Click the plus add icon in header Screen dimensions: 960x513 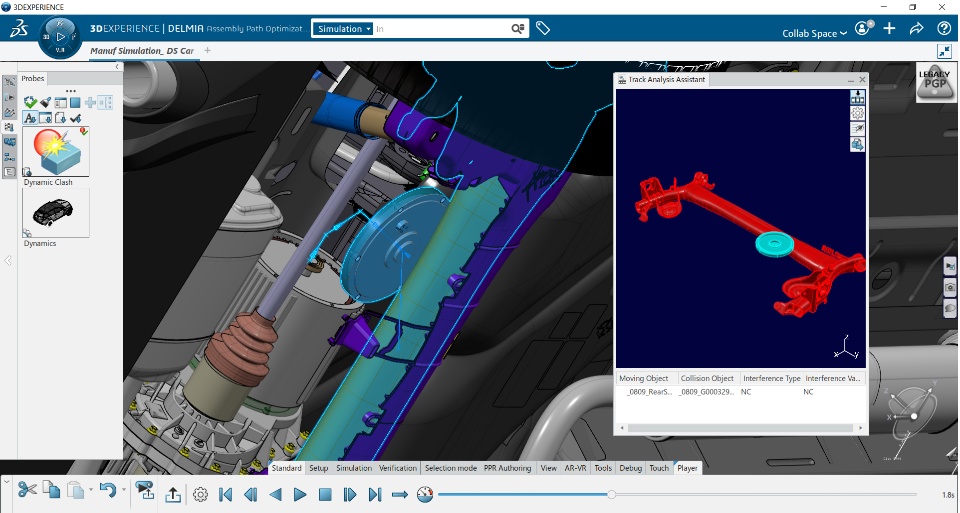[890, 28]
